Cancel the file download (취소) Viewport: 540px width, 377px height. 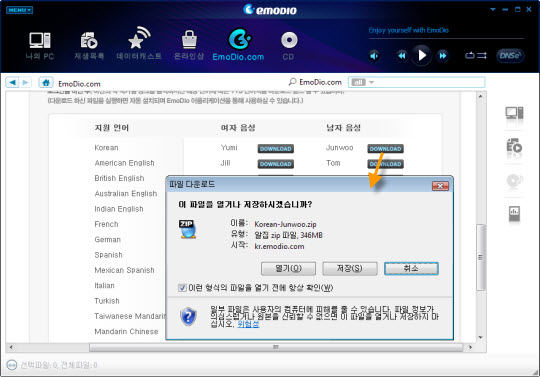click(411, 269)
